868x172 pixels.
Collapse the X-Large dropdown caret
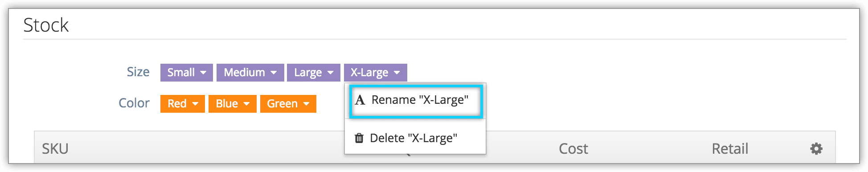coord(397,73)
